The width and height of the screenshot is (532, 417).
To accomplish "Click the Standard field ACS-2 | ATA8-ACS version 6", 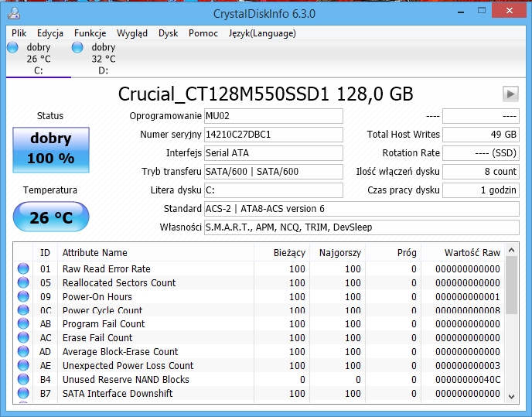I will point(362,209).
